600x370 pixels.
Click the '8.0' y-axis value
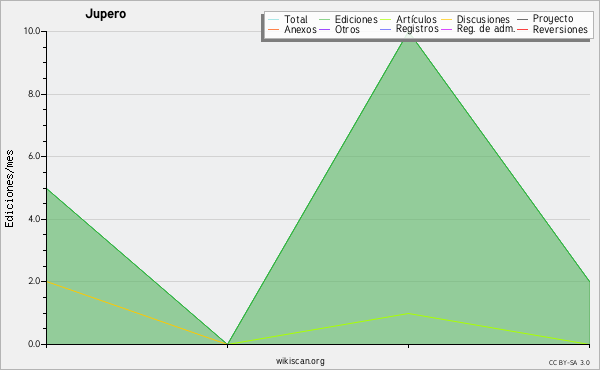[x=34, y=94]
